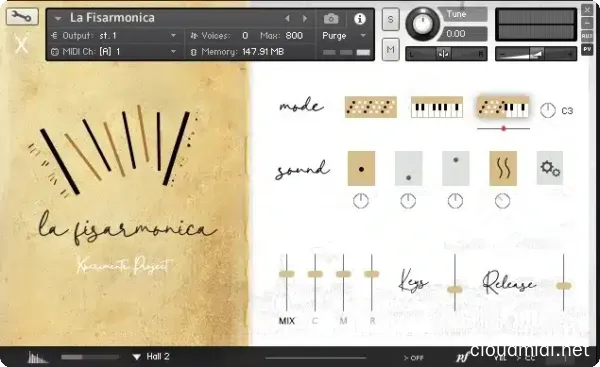Viewport: 600px width, 367px height.
Task: Click the header volume slider
Action: 536,54
